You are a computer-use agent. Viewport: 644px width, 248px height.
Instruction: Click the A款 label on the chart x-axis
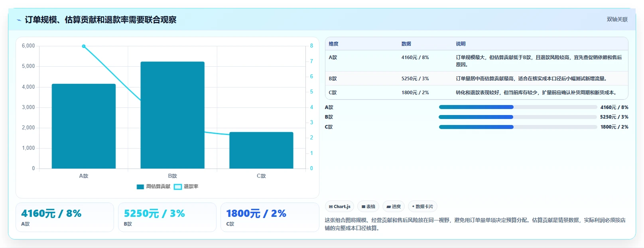tap(84, 176)
